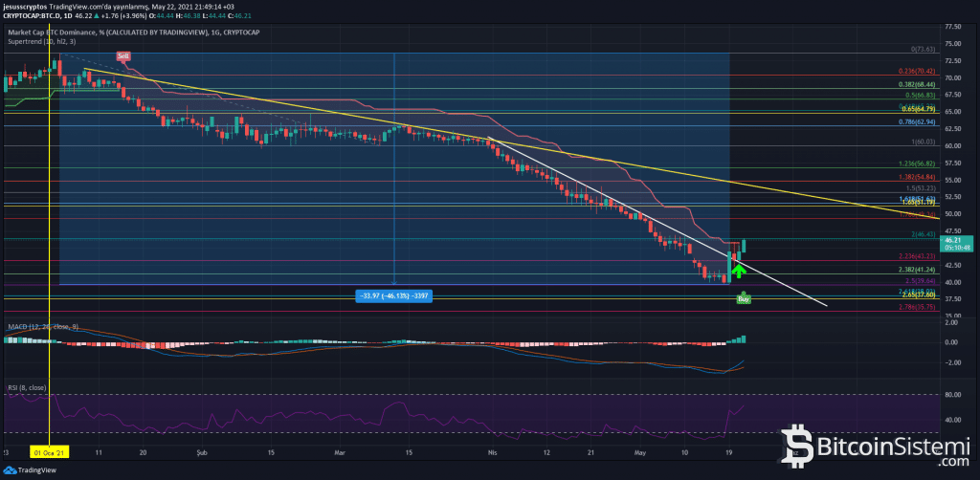This screenshot has height=480, width=980.
Task: Select the 1.382 (54.84) Fibonacci level label
Action: tap(916, 177)
